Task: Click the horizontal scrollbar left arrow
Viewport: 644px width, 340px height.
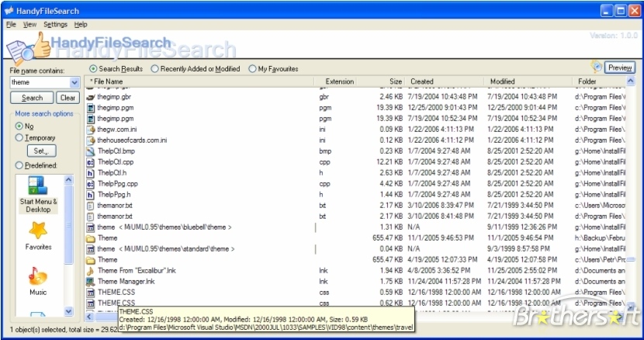Action: click(x=89, y=317)
